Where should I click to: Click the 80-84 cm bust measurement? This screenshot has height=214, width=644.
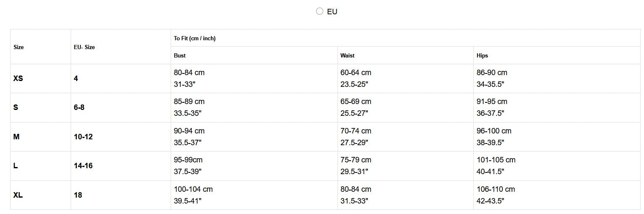(189, 73)
